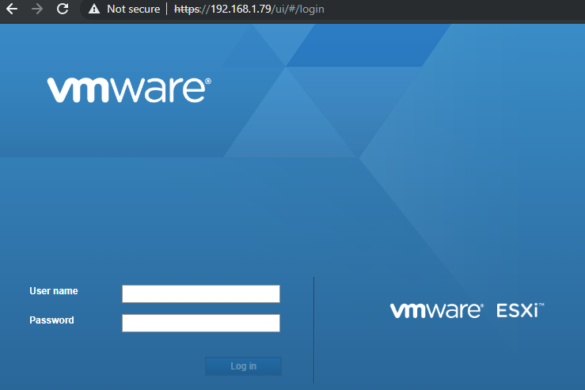Click the Password label
The width and height of the screenshot is (585, 390).
(52, 320)
